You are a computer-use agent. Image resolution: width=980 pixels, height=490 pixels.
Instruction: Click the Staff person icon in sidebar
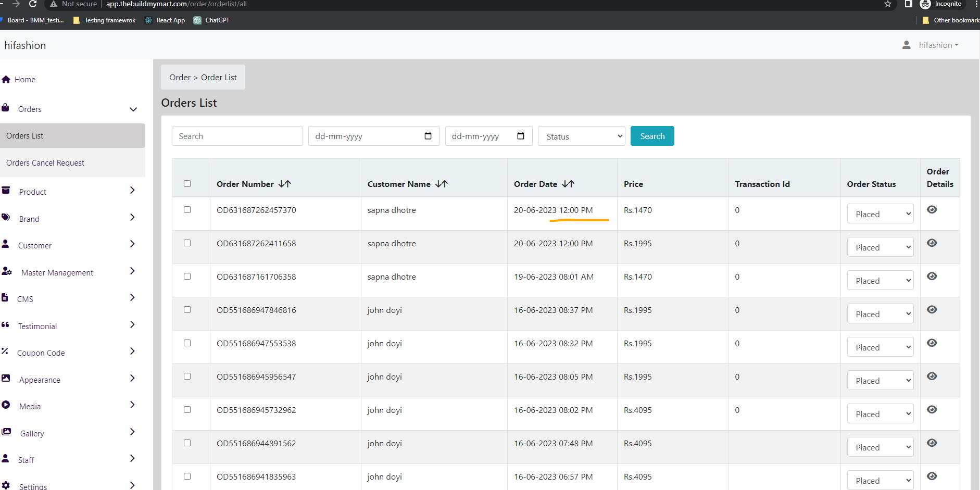coord(6,458)
